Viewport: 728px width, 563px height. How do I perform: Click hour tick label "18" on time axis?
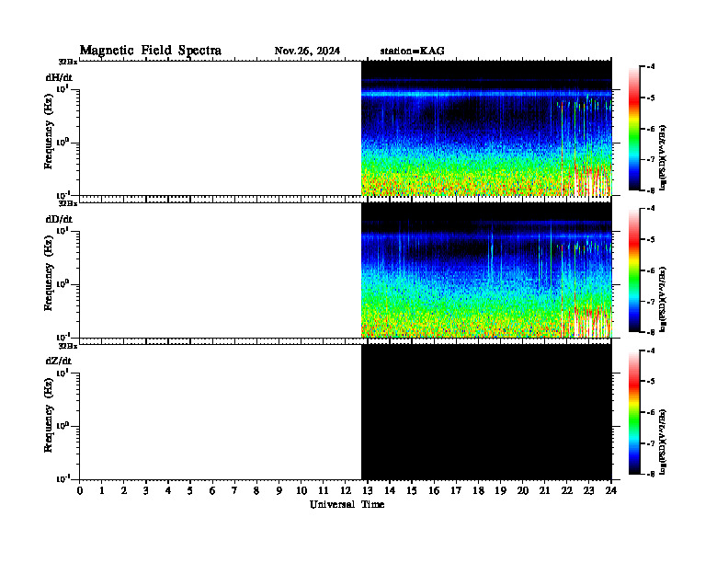478,491
